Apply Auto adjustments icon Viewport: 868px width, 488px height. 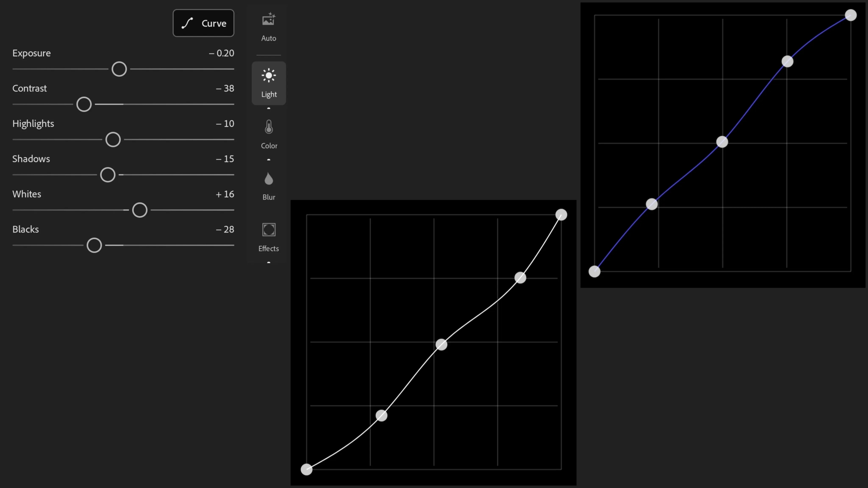[x=268, y=20]
